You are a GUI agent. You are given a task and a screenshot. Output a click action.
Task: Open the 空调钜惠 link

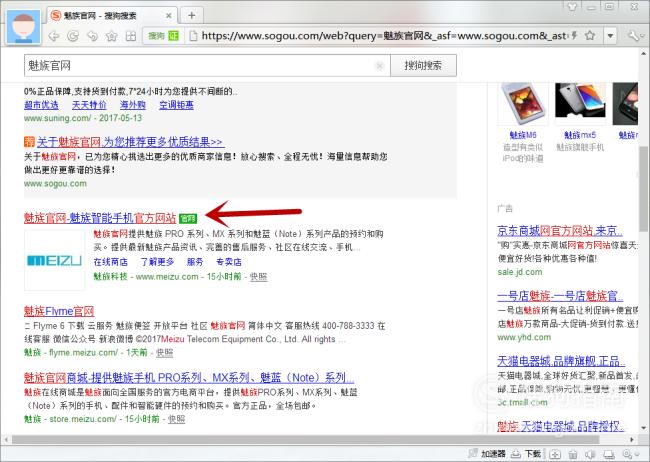176,105
